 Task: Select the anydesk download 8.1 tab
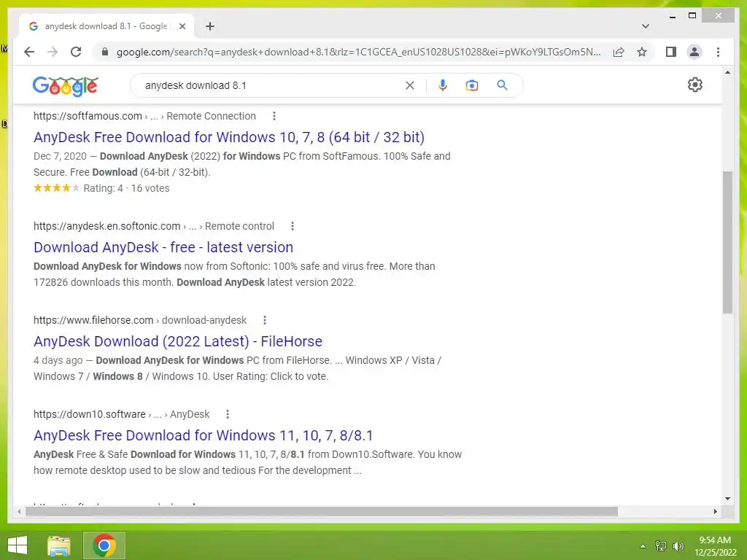pyautogui.click(x=106, y=26)
